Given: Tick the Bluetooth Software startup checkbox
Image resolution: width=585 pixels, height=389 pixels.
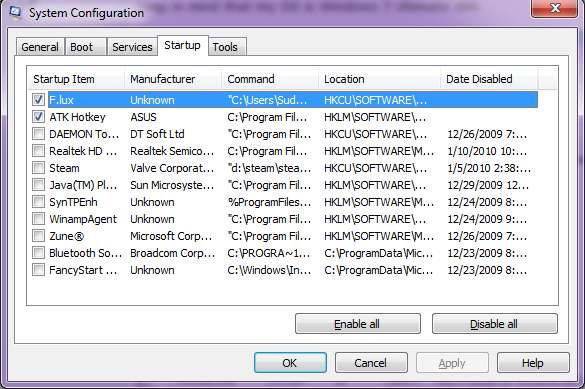Looking at the screenshot, I should pyautogui.click(x=38, y=253).
